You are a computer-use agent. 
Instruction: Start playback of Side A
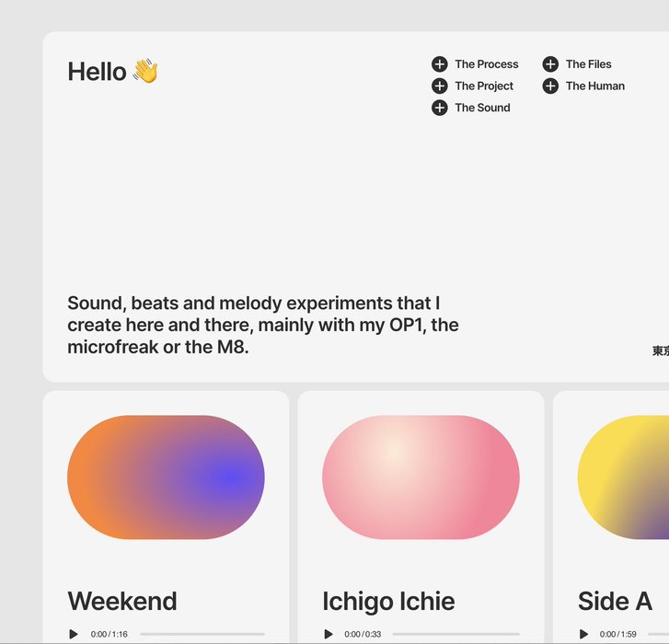[x=583, y=634]
